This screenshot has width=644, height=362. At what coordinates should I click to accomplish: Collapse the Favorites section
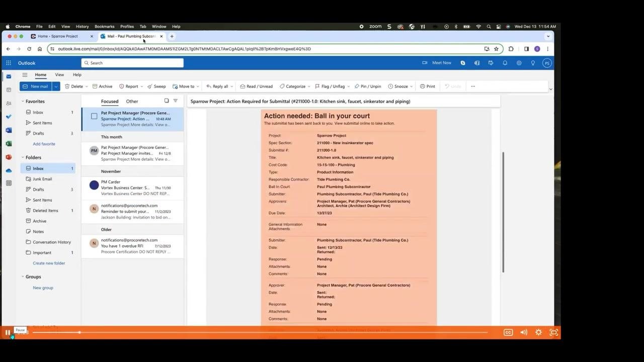23,102
